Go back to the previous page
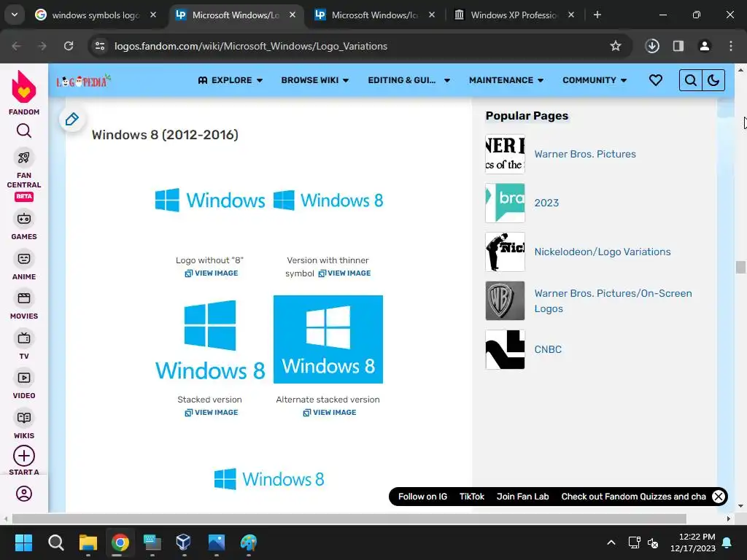 (16, 46)
